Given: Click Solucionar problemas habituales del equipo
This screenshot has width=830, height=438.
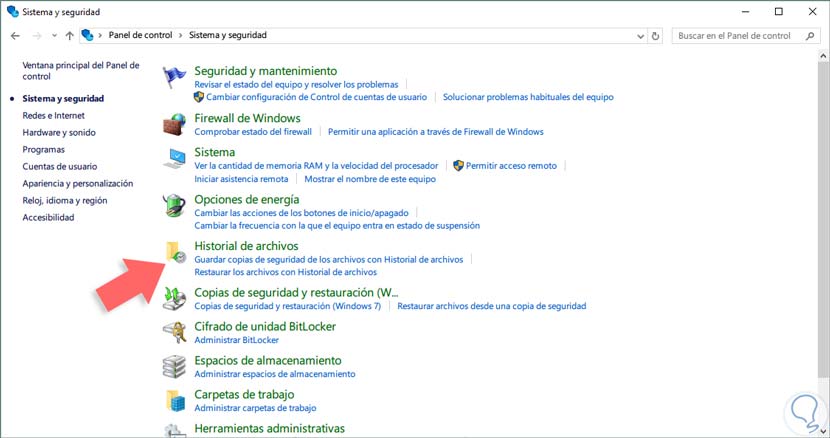Looking at the screenshot, I should point(528,97).
